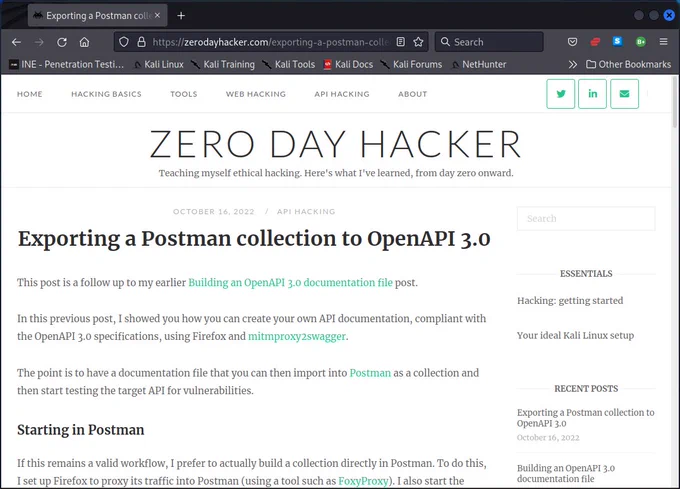Click the site sidebar Search field
The height and width of the screenshot is (489, 680).
click(586, 218)
